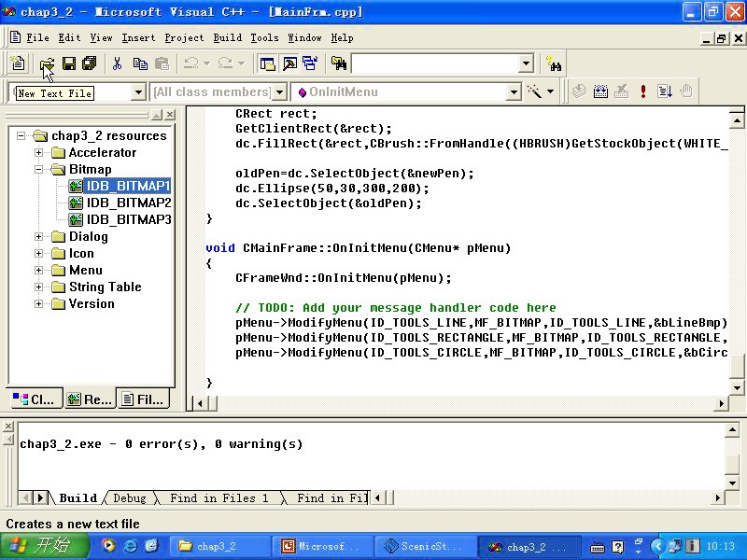Switch to ResourceView tab
This screenshot has width=747, height=560.
pos(89,399)
